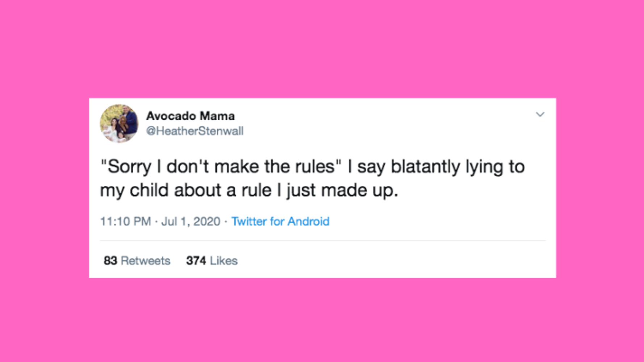Open the Twitter for Android source link

pyautogui.click(x=280, y=221)
